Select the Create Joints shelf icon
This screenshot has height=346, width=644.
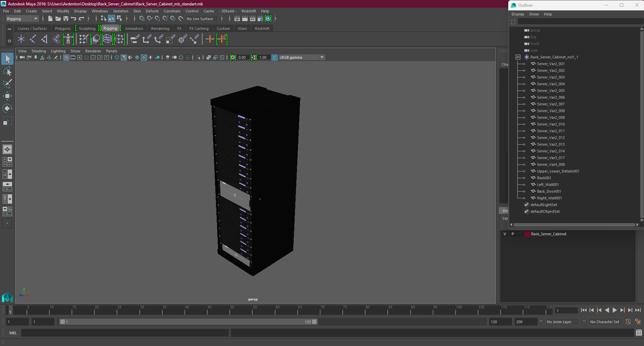(x=33, y=39)
